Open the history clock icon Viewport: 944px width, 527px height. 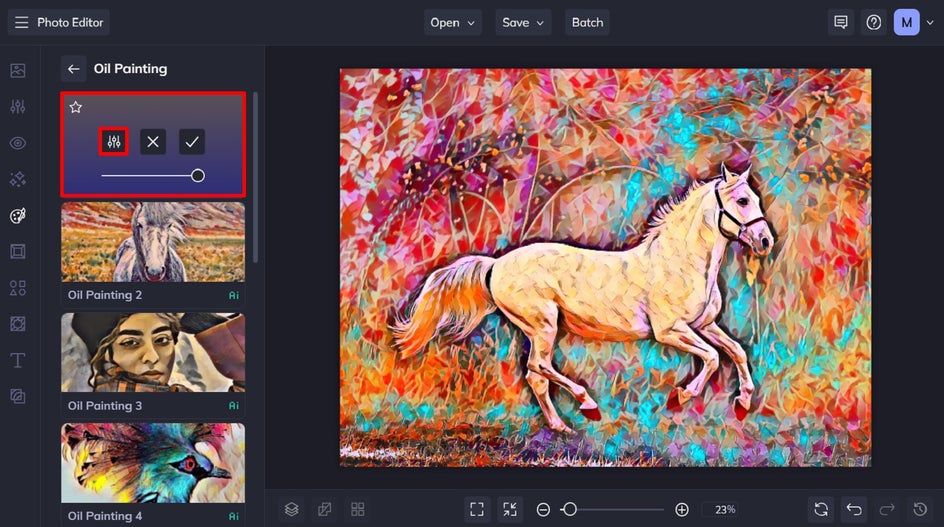point(920,510)
